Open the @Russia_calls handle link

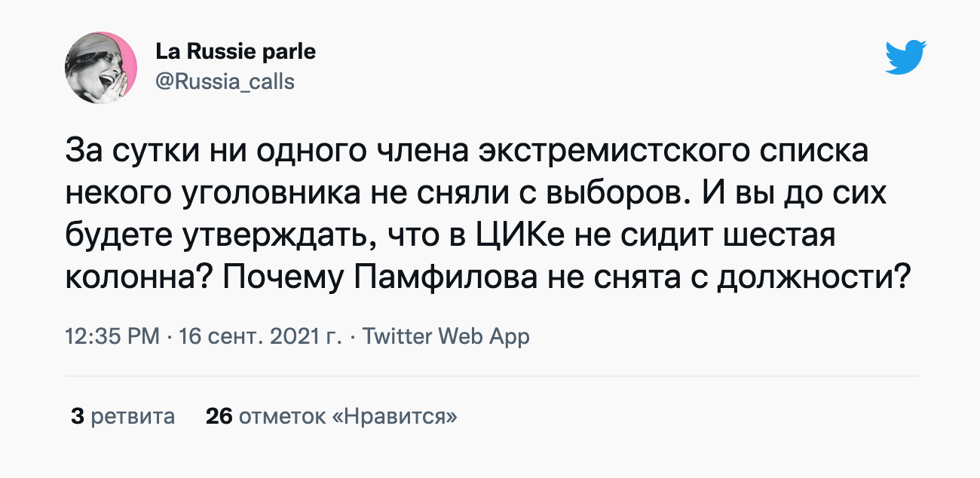tap(225, 81)
